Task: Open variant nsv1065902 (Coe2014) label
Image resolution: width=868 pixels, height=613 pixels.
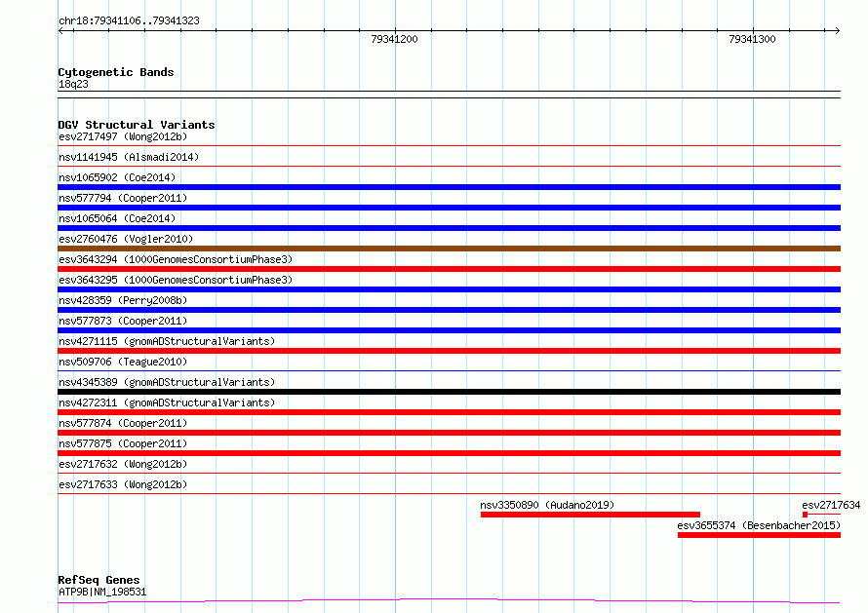Action: click(117, 177)
